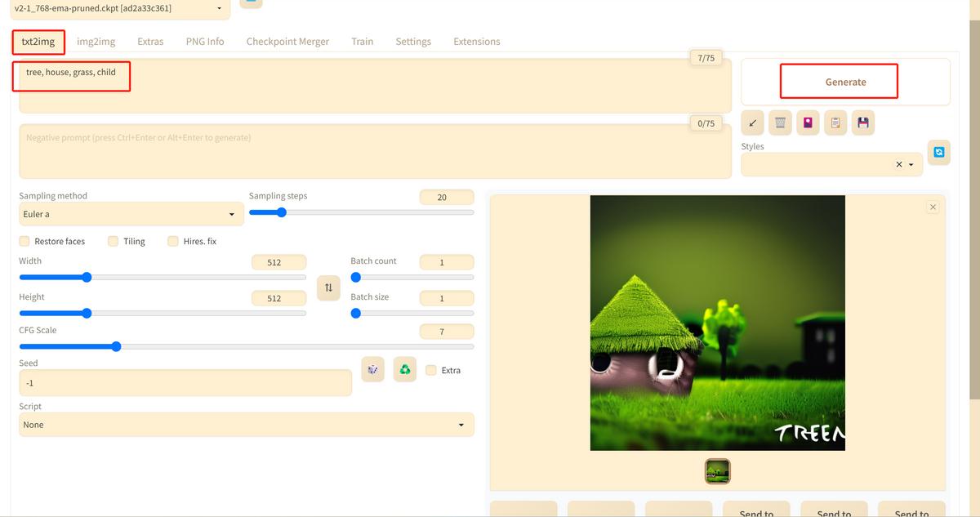Click the Sampling steps value 20

(447, 197)
